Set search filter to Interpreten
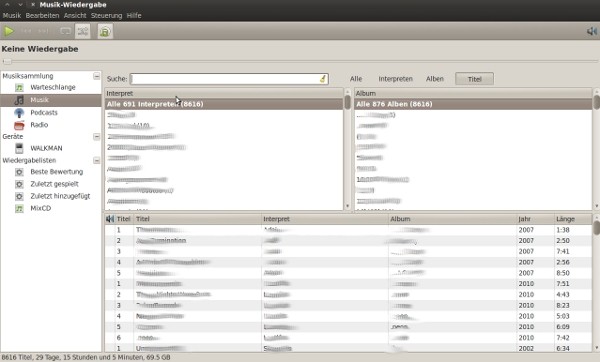600x362 pixels. pyautogui.click(x=395, y=79)
